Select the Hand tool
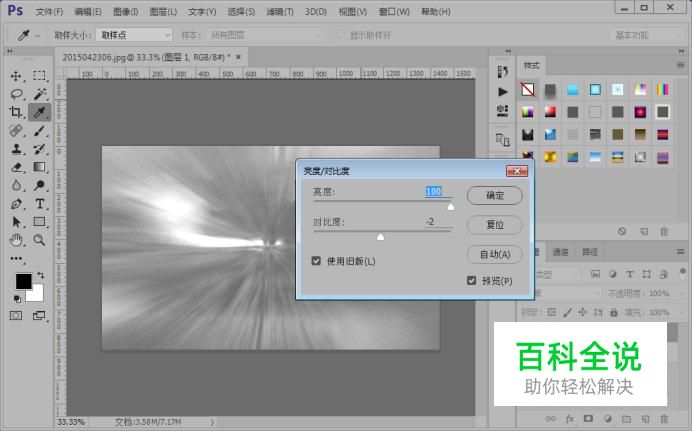The width and height of the screenshot is (692, 431). 16,240
